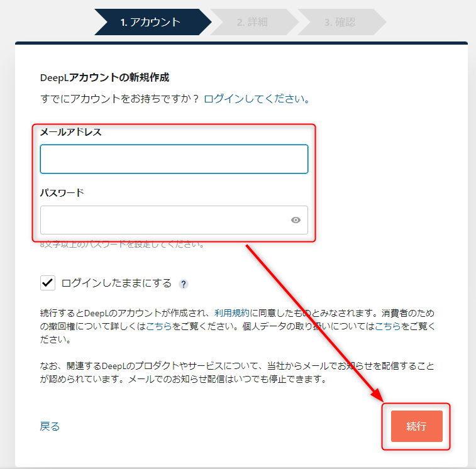Open the ログインしてください link
Screen dimensions: 476x469
[x=257, y=99]
